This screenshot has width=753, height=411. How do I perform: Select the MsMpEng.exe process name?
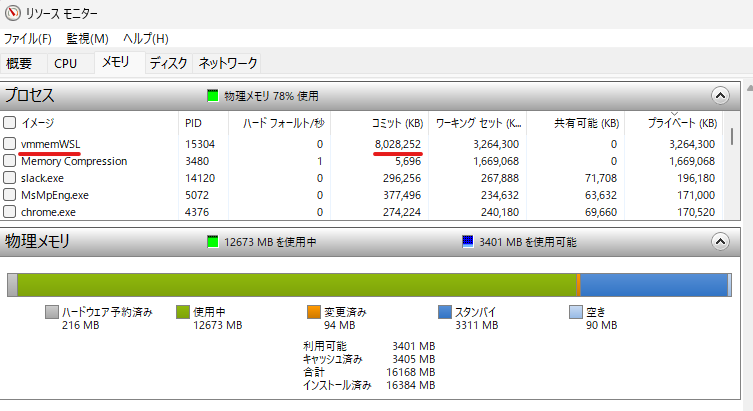55,195
